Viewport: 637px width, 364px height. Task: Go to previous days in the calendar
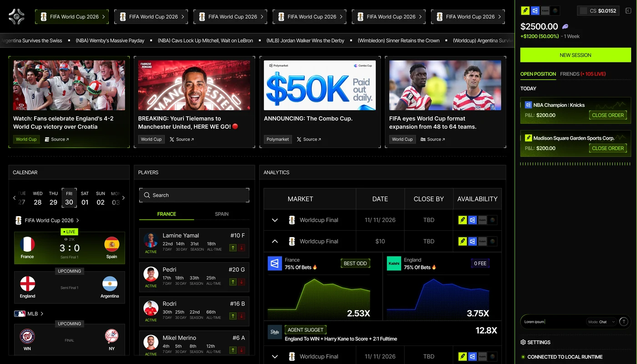point(14,198)
